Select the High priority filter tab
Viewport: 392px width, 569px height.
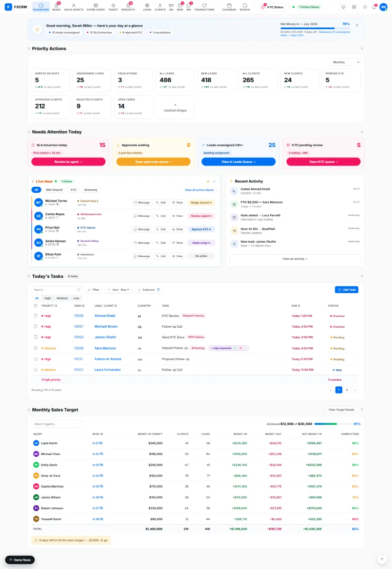pyautogui.click(x=47, y=298)
